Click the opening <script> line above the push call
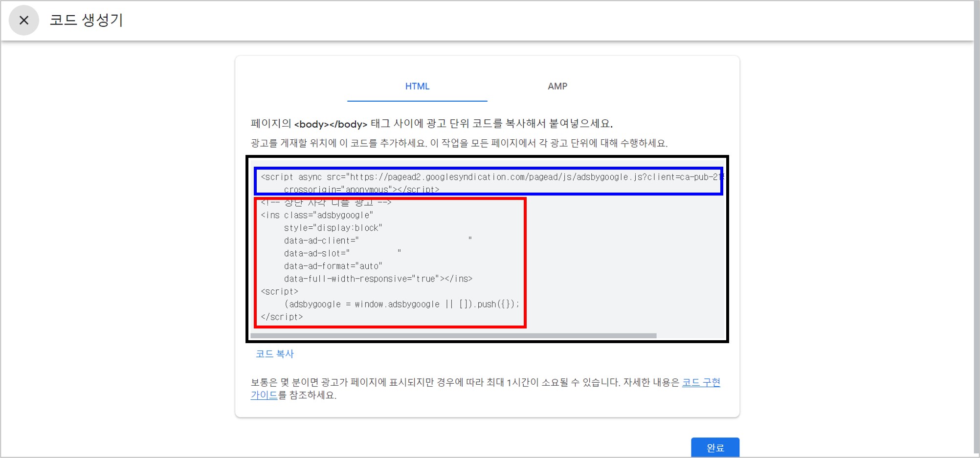Viewport: 980px width, 458px height. 279,291
